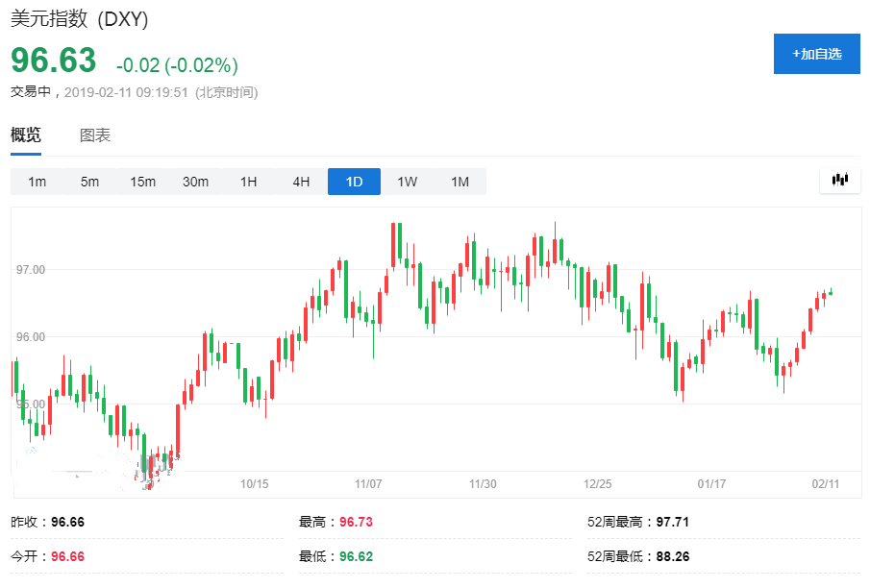Select the 1D timeframe
The height and width of the screenshot is (588, 870).
[354, 182]
